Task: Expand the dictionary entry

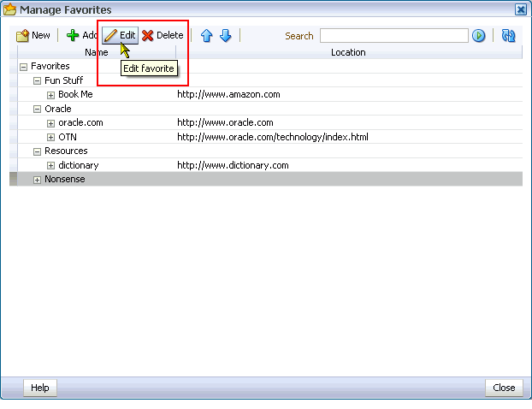Action: pos(50,165)
